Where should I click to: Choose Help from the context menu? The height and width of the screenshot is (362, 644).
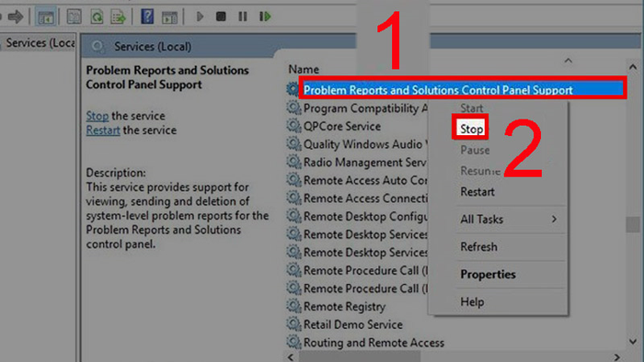pos(472,302)
